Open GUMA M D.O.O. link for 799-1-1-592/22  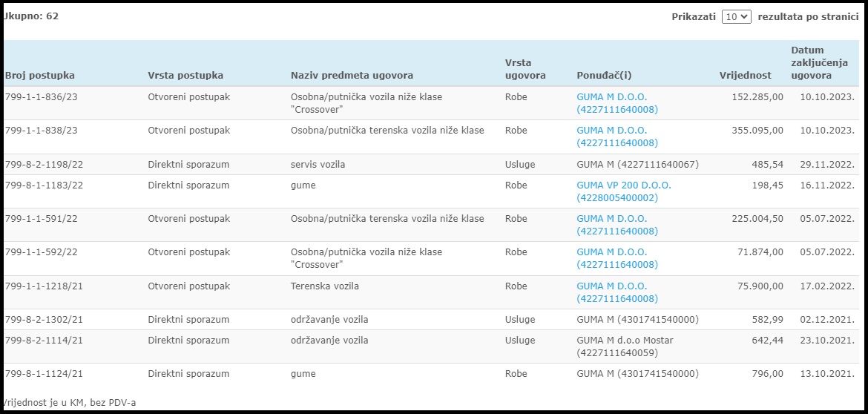[x=617, y=258]
